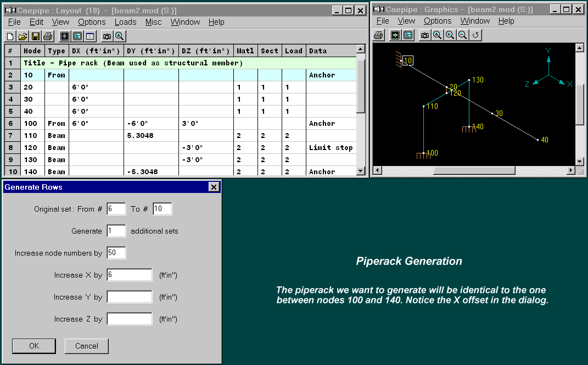Click the Limit stop data cell
588x365 pixels.
tap(331, 147)
